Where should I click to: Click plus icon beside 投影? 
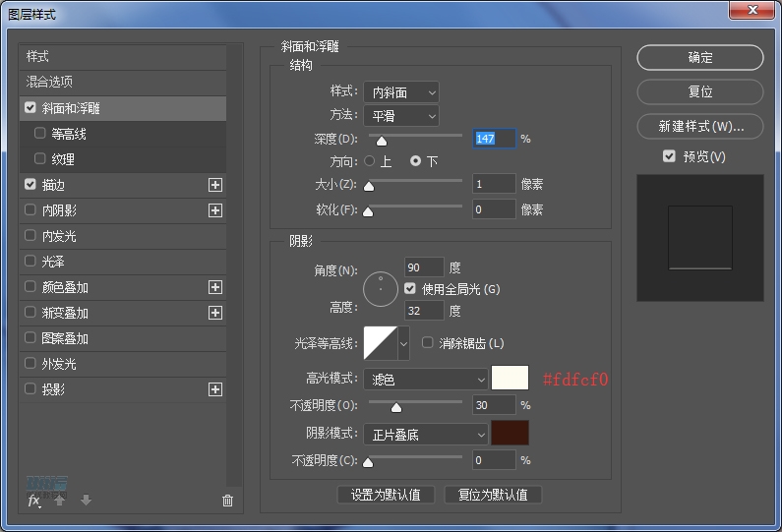[x=215, y=389]
